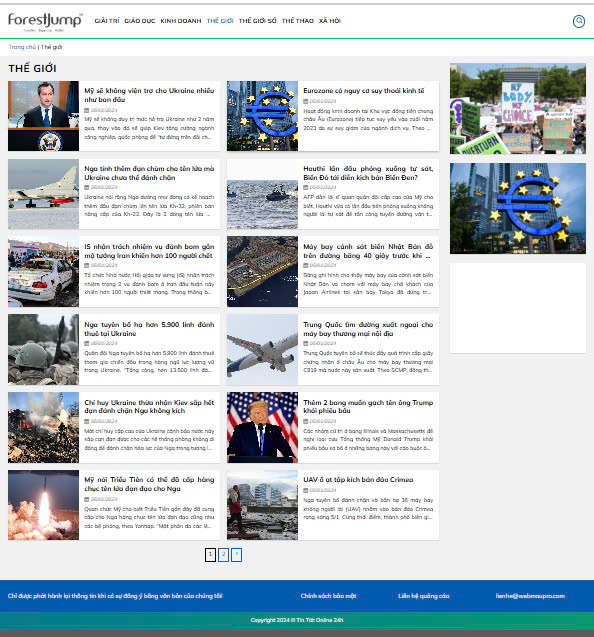The width and height of the screenshot is (594, 637).
Task: Click sidebar Euro sign image
Action: [518, 208]
